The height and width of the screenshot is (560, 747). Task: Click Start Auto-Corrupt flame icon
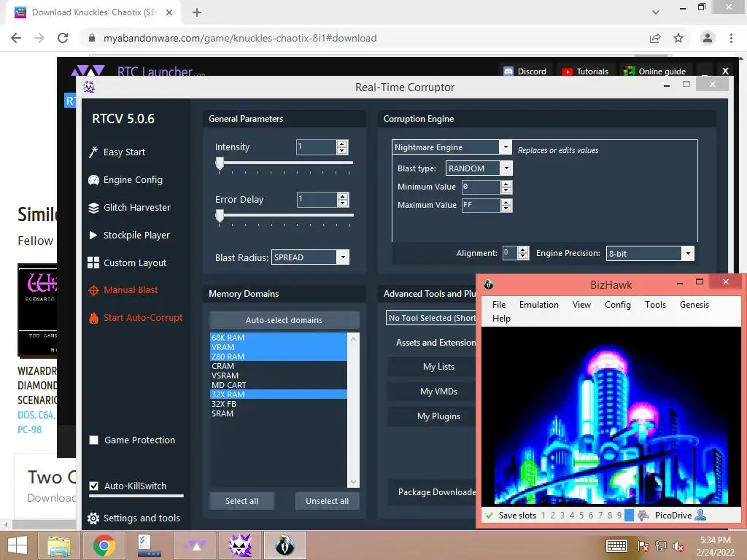pos(93,318)
